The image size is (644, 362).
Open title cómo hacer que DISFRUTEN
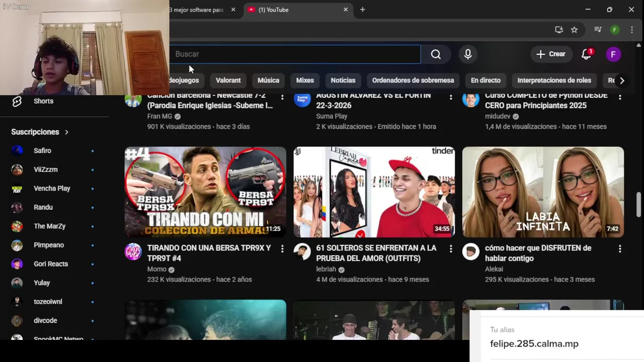[x=538, y=253]
